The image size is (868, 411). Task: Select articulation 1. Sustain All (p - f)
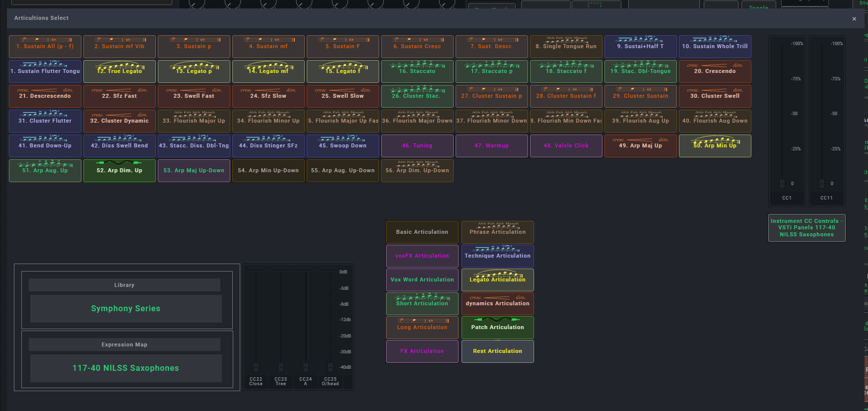tap(45, 47)
